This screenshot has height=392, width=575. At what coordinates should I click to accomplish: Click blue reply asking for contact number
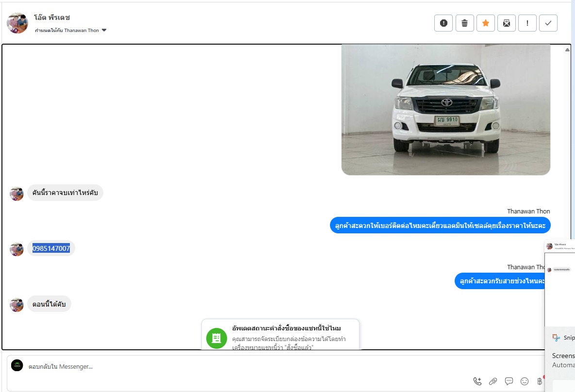[x=440, y=226]
